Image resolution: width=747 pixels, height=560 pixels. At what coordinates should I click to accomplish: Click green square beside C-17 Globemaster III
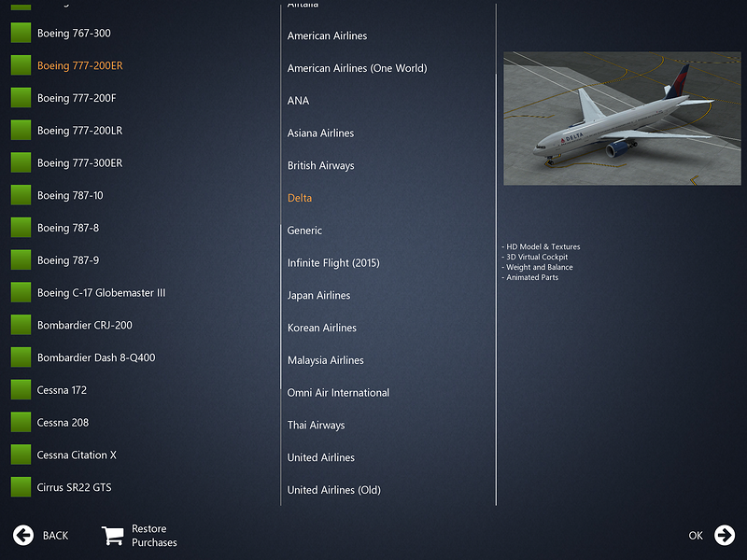[21, 292]
